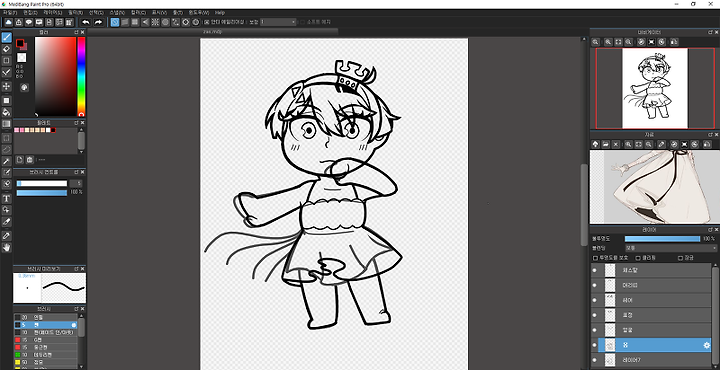Click the rainbow hue strip
This screenshot has width=720, height=370.
coord(81,77)
